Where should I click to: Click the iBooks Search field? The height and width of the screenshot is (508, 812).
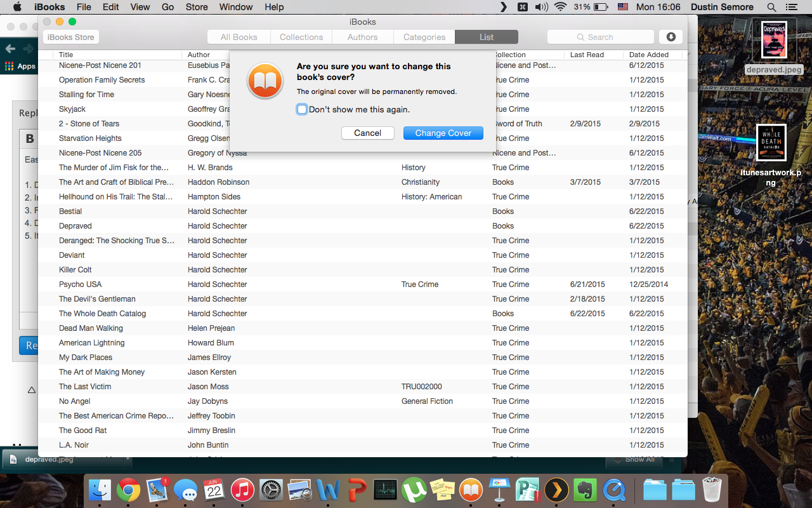click(x=600, y=37)
